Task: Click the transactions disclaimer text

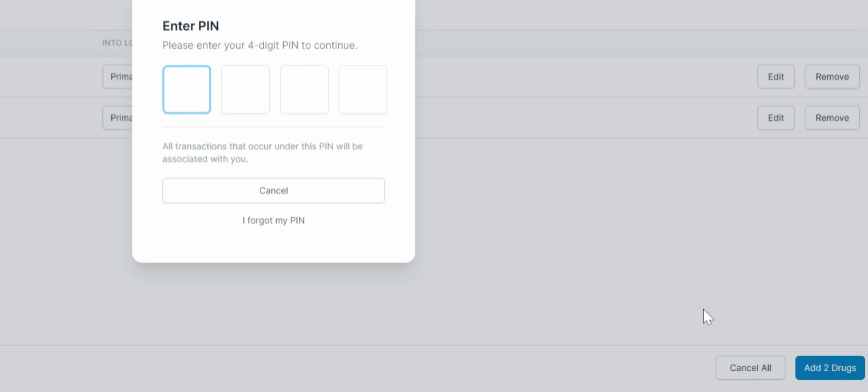Action: [263, 152]
